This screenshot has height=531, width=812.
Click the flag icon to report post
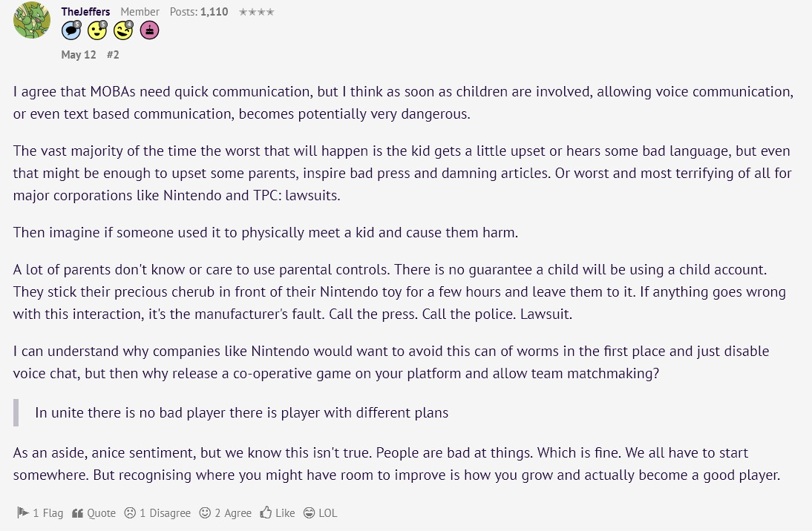click(x=23, y=512)
